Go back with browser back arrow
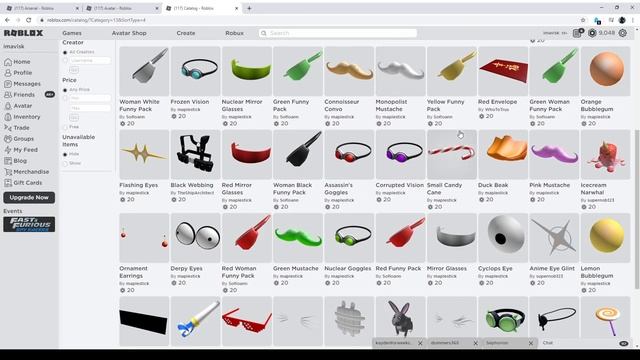The height and width of the screenshot is (360, 640). pyautogui.click(x=7, y=20)
